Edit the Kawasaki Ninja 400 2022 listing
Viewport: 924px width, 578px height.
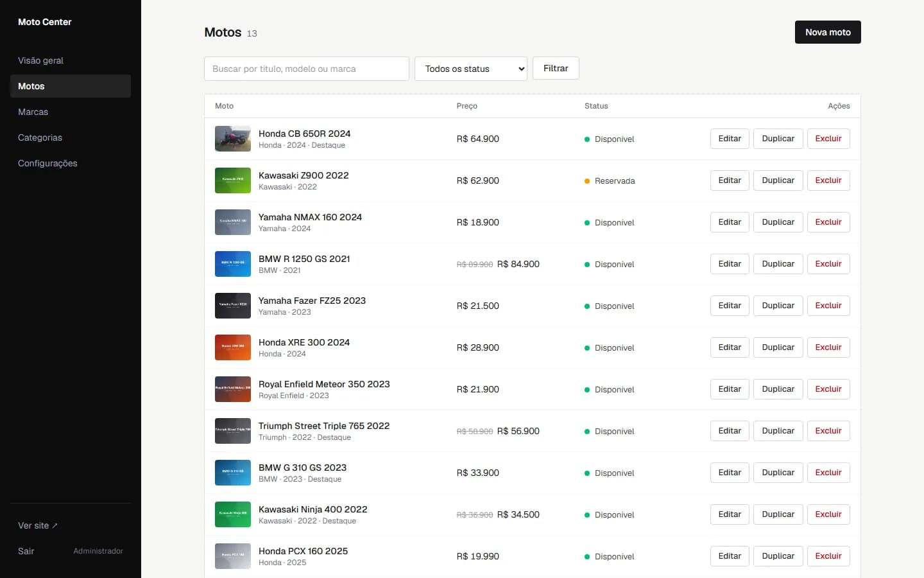730,514
